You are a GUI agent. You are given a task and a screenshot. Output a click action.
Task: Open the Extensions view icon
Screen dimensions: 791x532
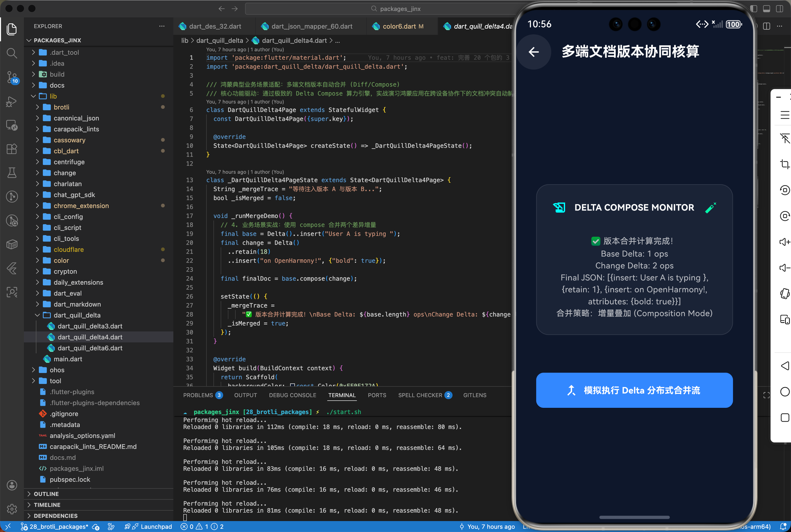[12, 149]
